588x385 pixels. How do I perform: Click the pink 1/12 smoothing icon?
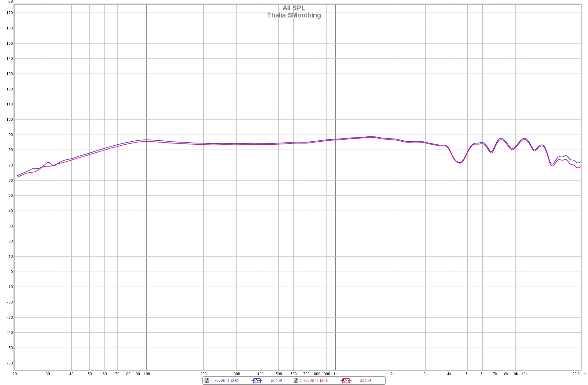point(346,381)
